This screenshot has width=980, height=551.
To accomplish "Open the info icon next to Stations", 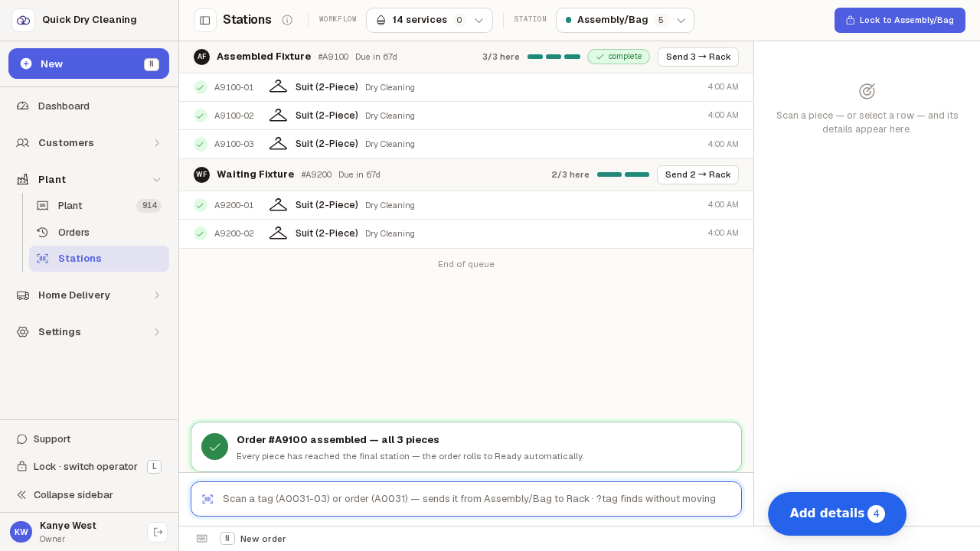I will coord(287,20).
